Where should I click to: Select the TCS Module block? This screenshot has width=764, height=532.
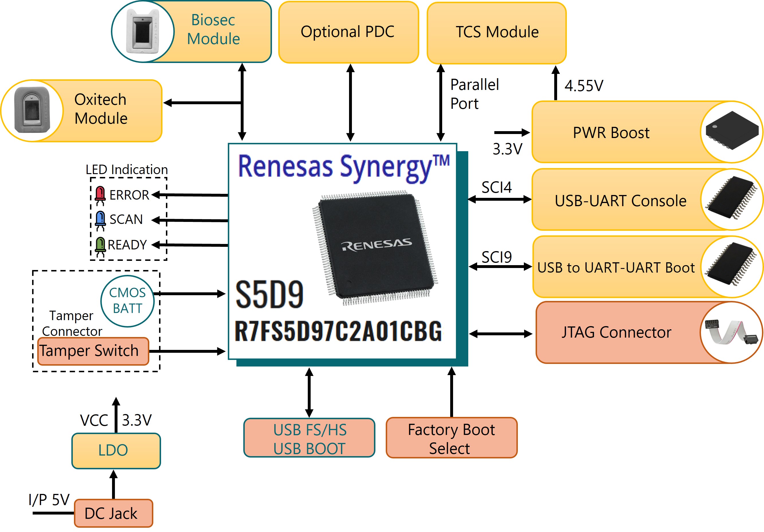496,33
